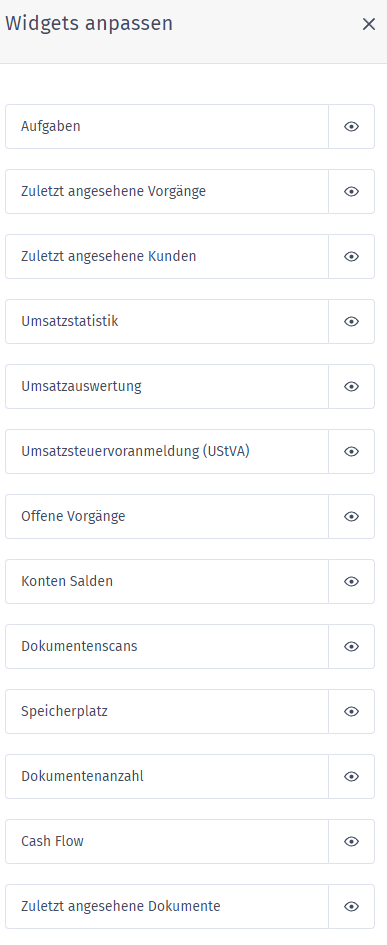Hide the Cash Flow widget
The image size is (387, 945).
point(351,842)
